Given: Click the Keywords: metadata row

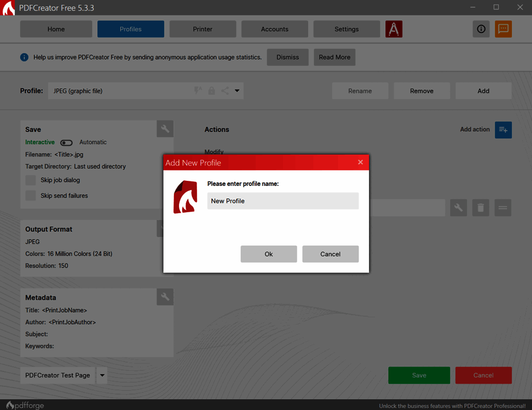Looking at the screenshot, I should coord(40,346).
